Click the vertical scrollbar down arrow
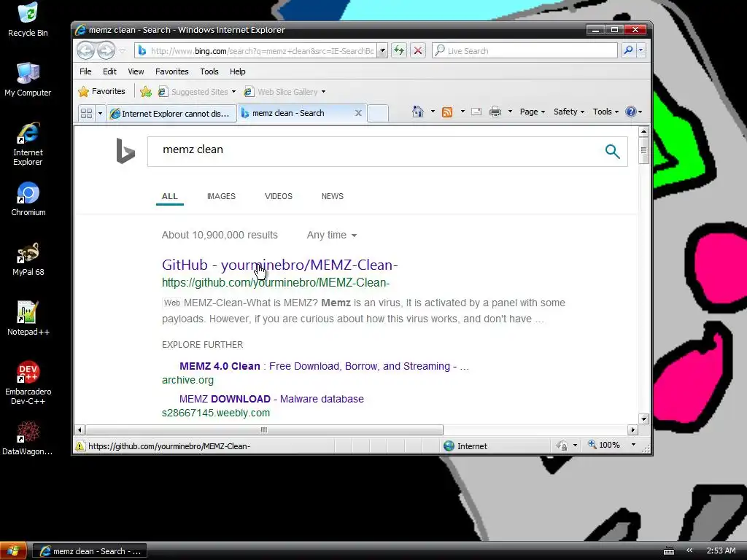The image size is (747, 560). (643, 419)
